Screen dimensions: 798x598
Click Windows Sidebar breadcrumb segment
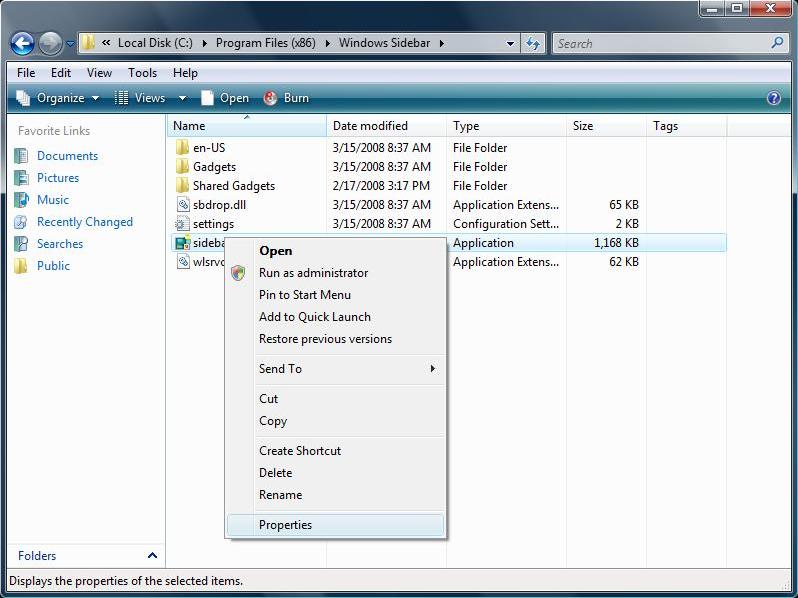pyautogui.click(x=385, y=43)
